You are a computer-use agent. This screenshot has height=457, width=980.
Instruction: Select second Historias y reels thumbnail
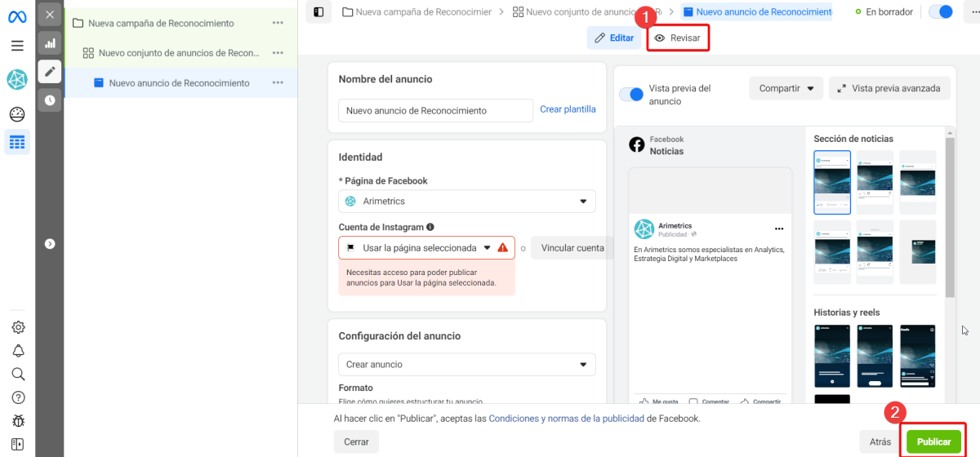pyautogui.click(x=875, y=356)
